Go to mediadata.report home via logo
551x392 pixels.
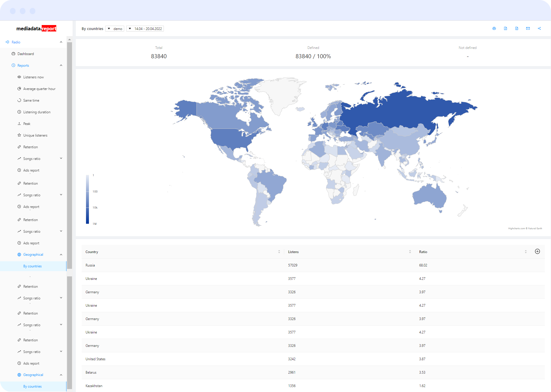pos(36,29)
